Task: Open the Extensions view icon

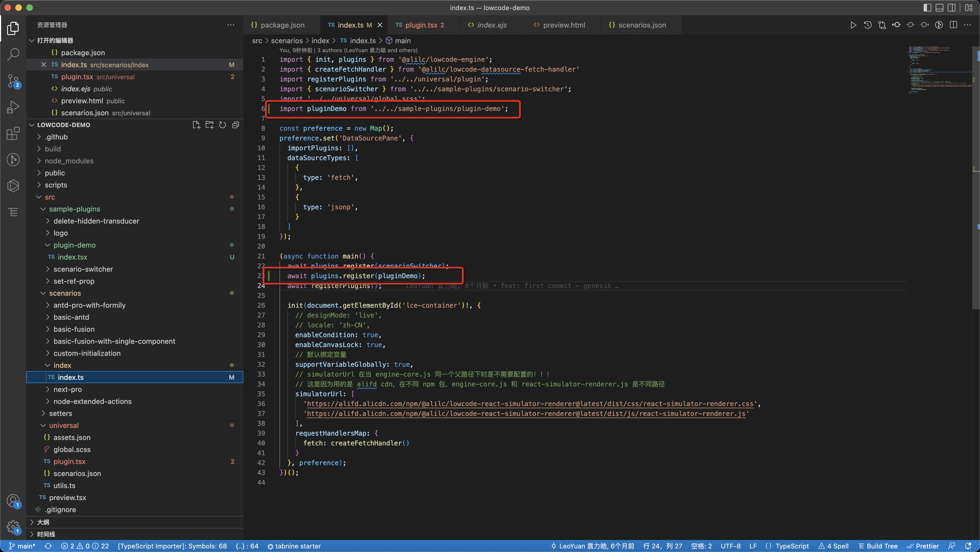Action: 13,133
